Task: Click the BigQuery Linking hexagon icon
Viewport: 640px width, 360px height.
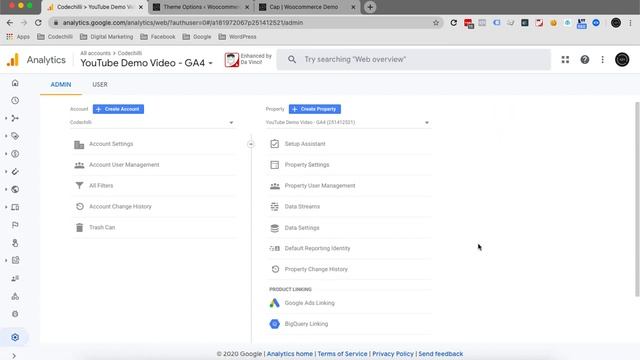Action: 275,324
